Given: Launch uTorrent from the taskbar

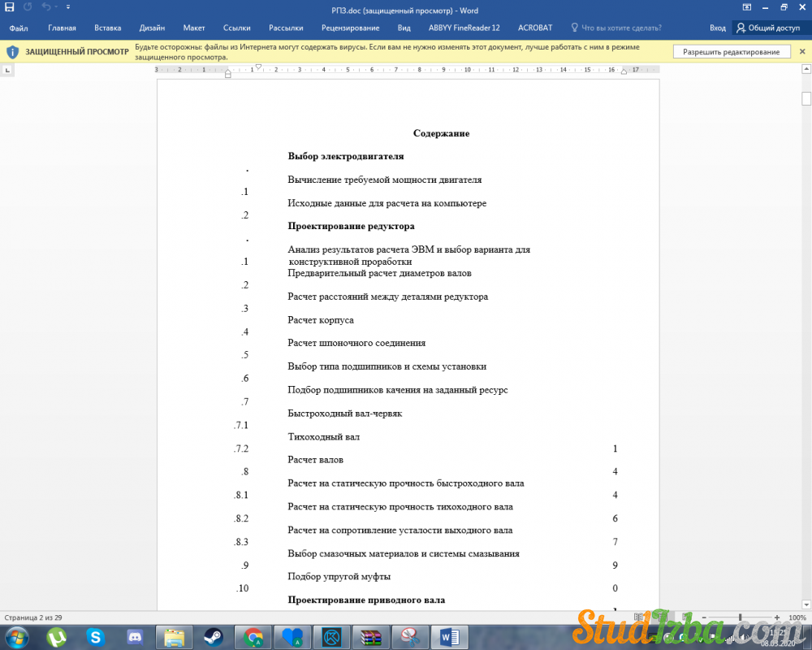Looking at the screenshot, I should coord(56,636).
